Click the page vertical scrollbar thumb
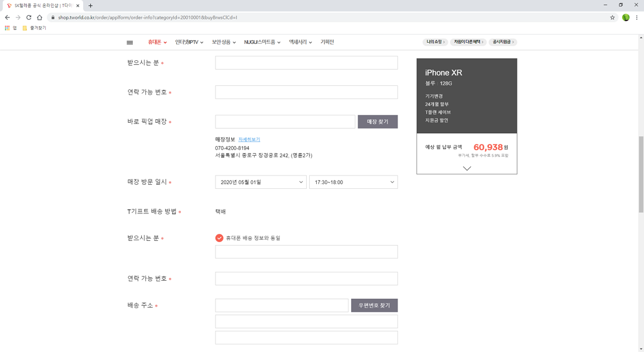The width and height of the screenshot is (644, 352). [x=640, y=174]
